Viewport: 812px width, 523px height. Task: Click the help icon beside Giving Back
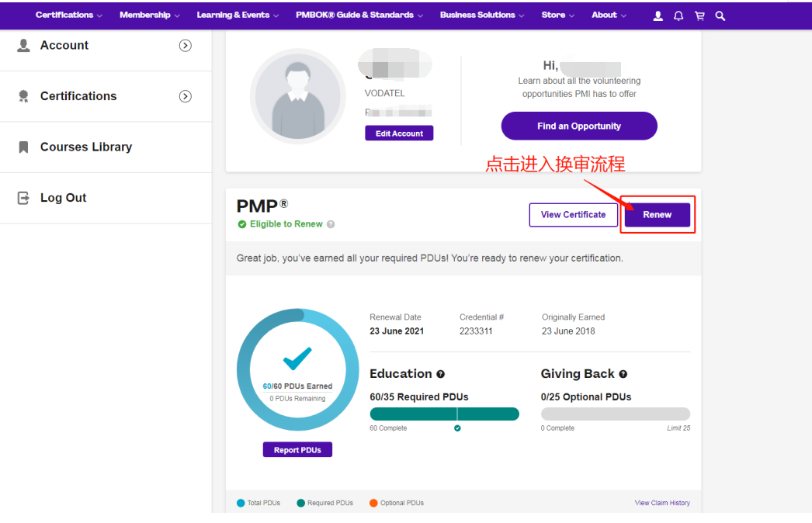(x=623, y=373)
